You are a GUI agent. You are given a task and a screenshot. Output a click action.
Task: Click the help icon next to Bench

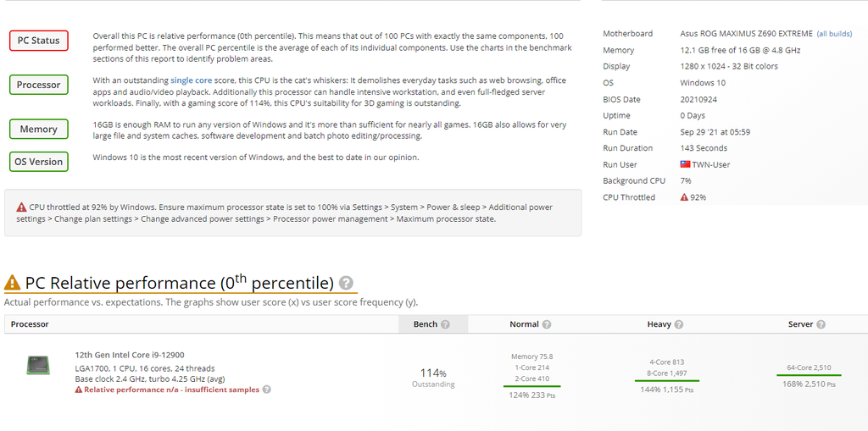click(445, 324)
